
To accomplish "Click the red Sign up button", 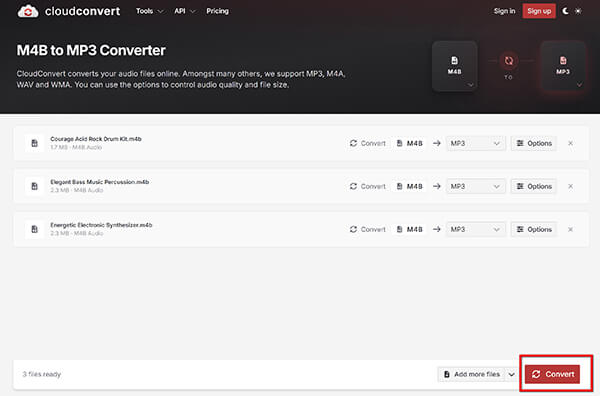I will [x=539, y=11].
